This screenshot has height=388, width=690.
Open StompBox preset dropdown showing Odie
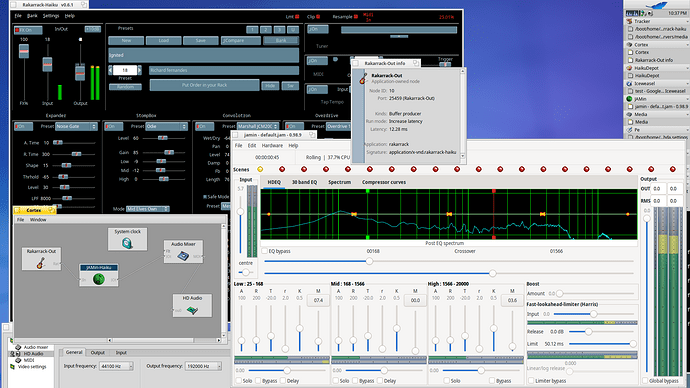coord(166,126)
